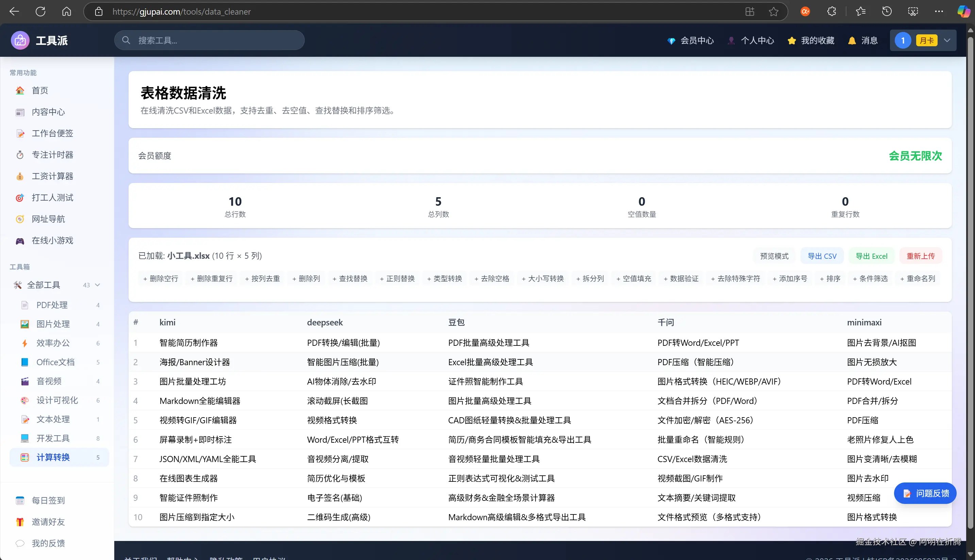Focus the 搜索工具 search field
Viewport: 975px width, 560px height.
click(x=209, y=40)
